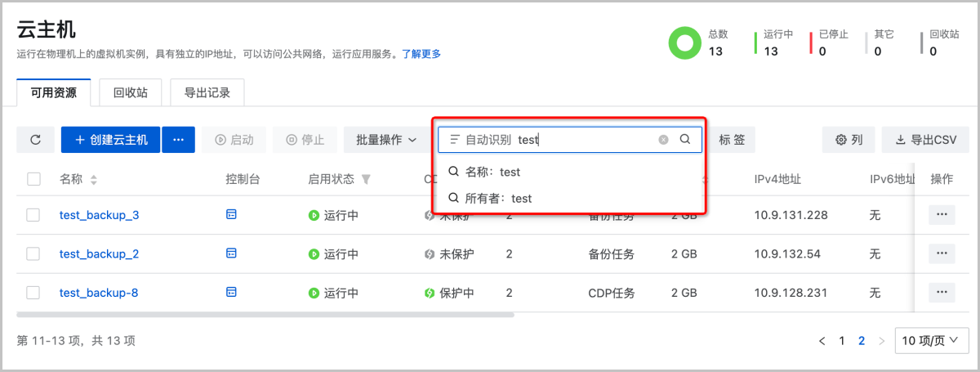The height and width of the screenshot is (372, 980).
Task: Open the status column filter icon
Action: (366, 179)
